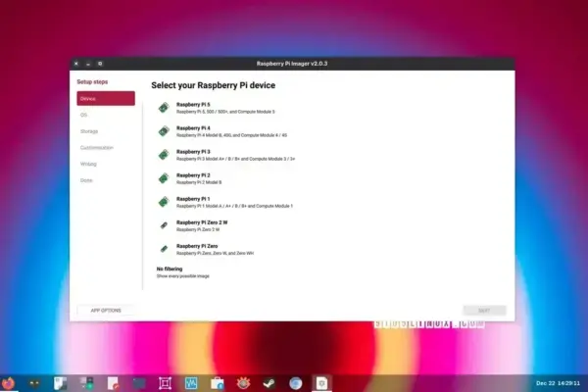Open the white document with red badge icon
The width and height of the screenshot is (588, 392).
click(x=113, y=383)
